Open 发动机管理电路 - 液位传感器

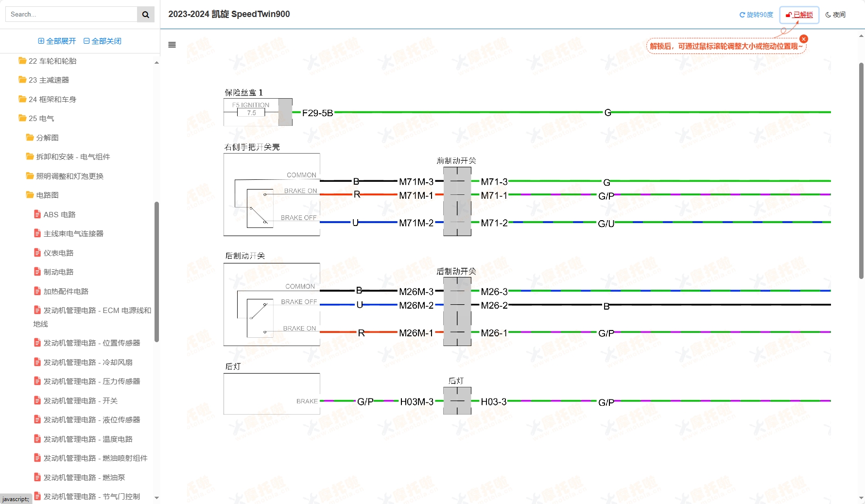coord(92,420)
